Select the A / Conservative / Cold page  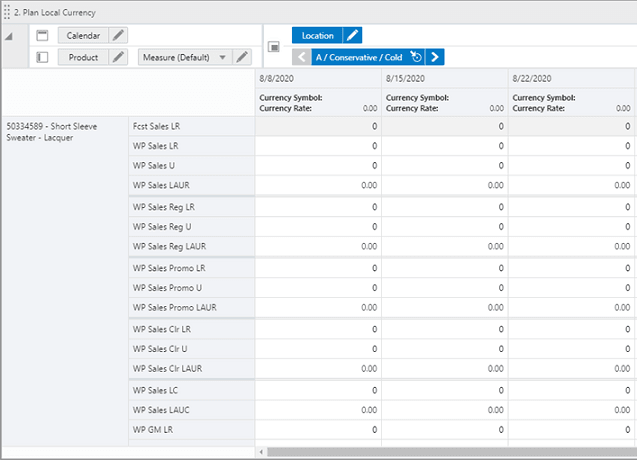pos(359,57)
